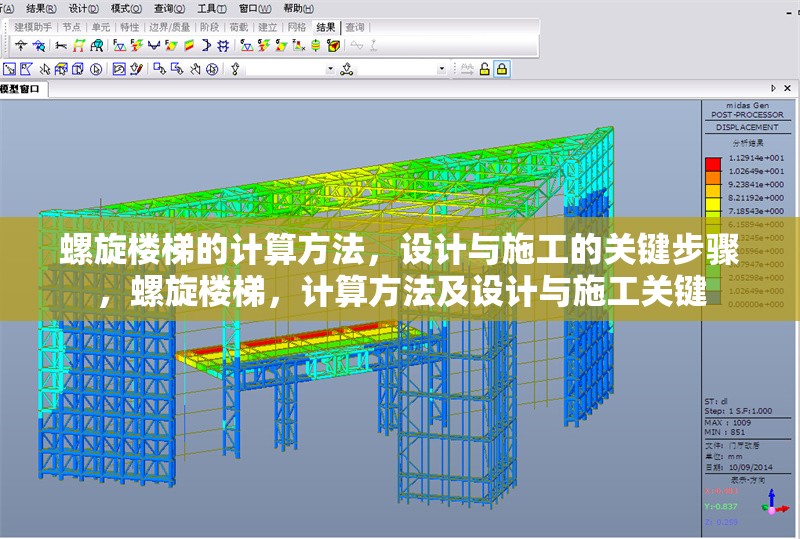Open the 结果 (Results) menu in menu bar
Screen dimensions: 800x539
pos(36,7)
